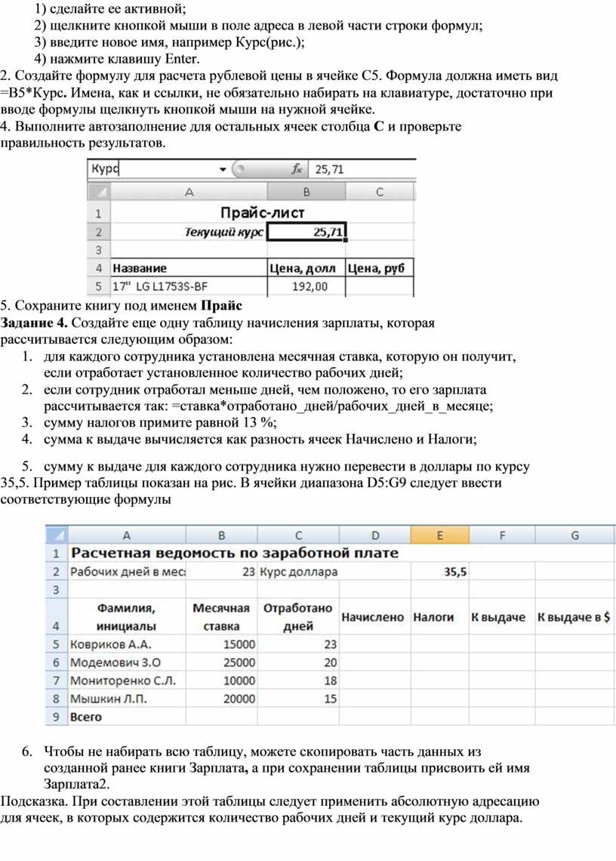Select column D header in the payroll sheet
The width and height of the screenshot is (616, 861).
coord(374,535)
